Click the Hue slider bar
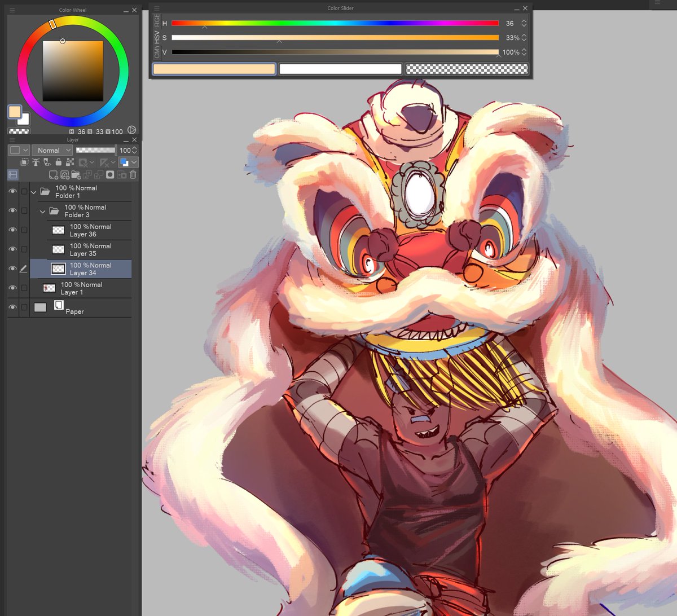Screen dimensions: 677x616 pyautogui.click(x=335, y=23)
